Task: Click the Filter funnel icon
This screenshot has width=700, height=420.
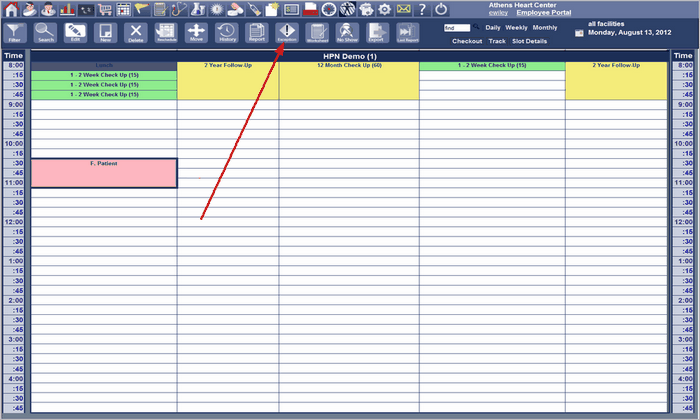Action: 15,33
